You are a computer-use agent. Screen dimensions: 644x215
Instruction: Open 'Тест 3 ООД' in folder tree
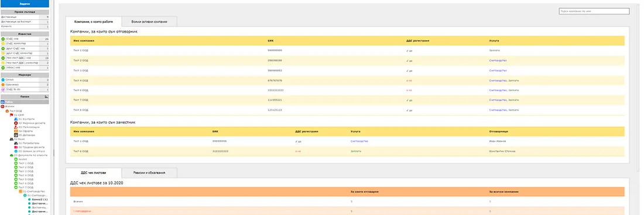26,171
